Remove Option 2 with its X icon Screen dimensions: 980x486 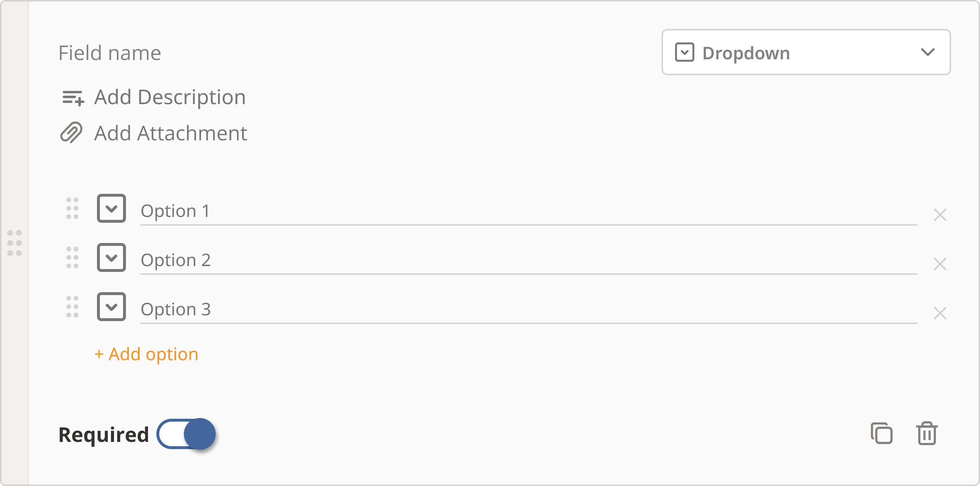tap(940, 264)
